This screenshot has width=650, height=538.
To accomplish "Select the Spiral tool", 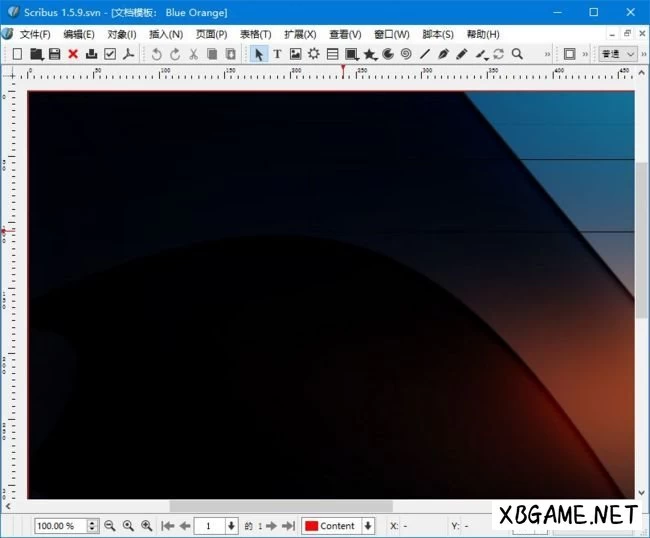I will [x=406, y=54].
